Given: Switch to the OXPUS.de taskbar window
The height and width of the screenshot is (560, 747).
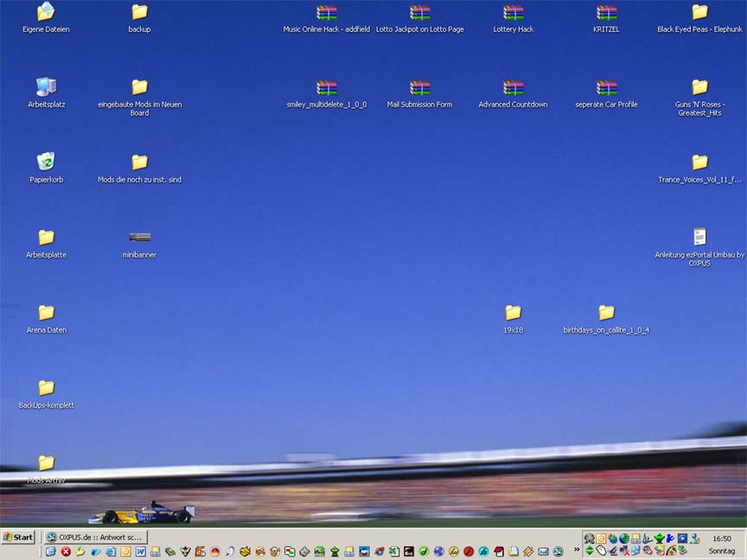Looking at the screenshot, I should [x=95, y=537].
